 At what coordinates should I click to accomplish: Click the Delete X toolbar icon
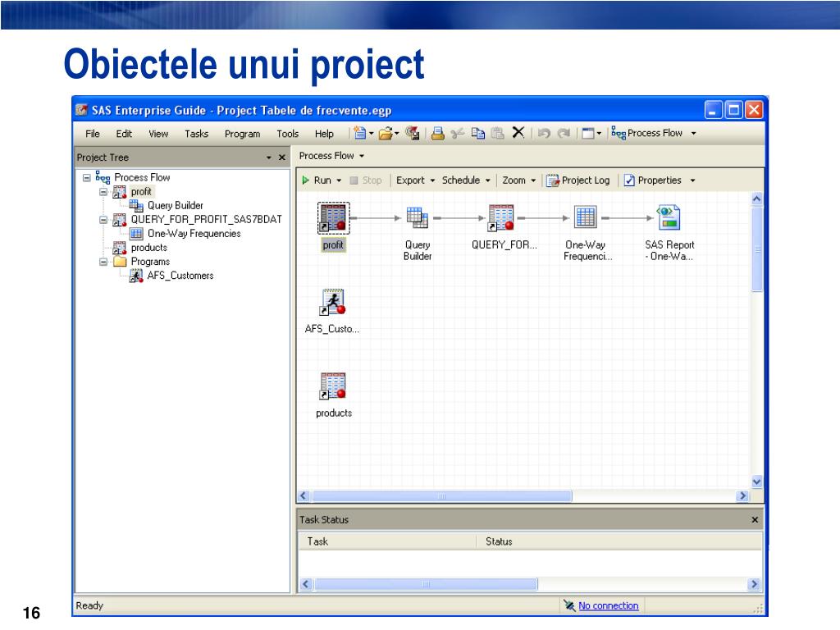[518, 132]
